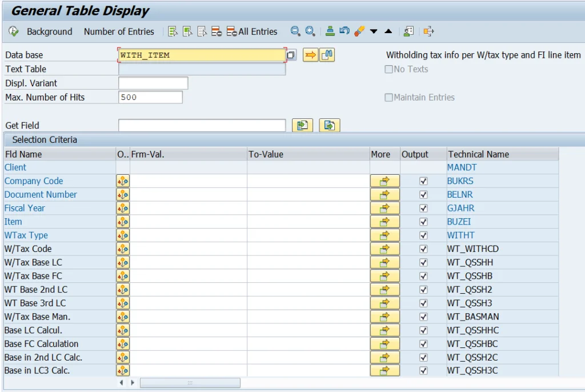Open selection options for Document Number
This screenshot has width=585, height=392.
click(x=123, y=195)
